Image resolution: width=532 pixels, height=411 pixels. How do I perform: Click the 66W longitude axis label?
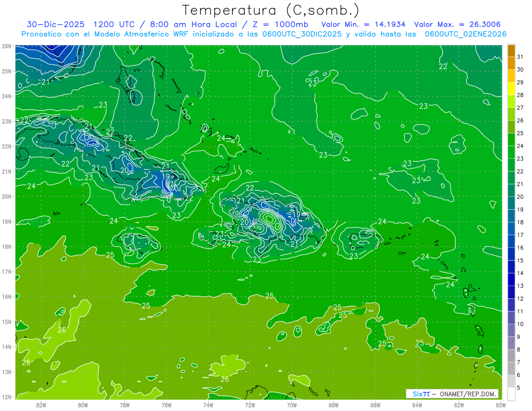coord(376,404)
